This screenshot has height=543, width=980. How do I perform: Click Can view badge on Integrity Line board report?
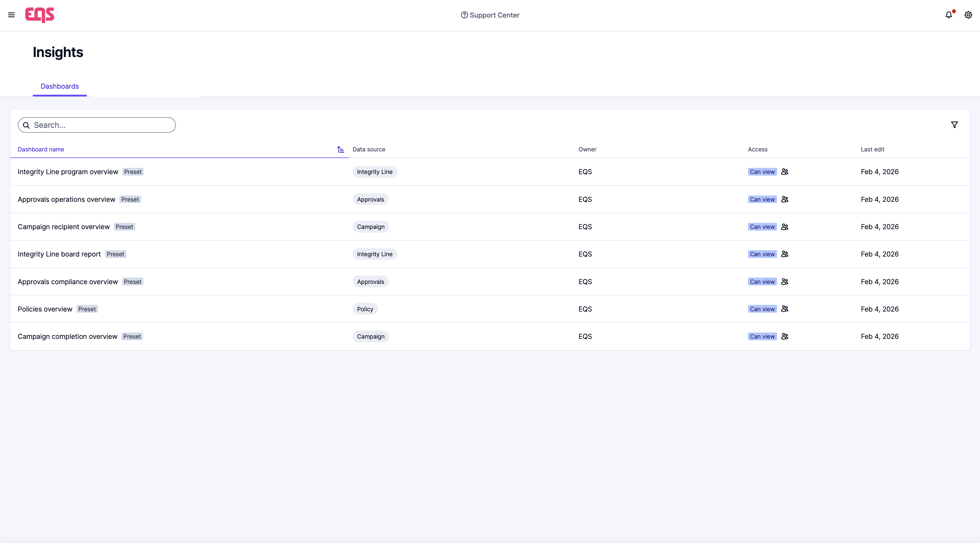[762, 254]
